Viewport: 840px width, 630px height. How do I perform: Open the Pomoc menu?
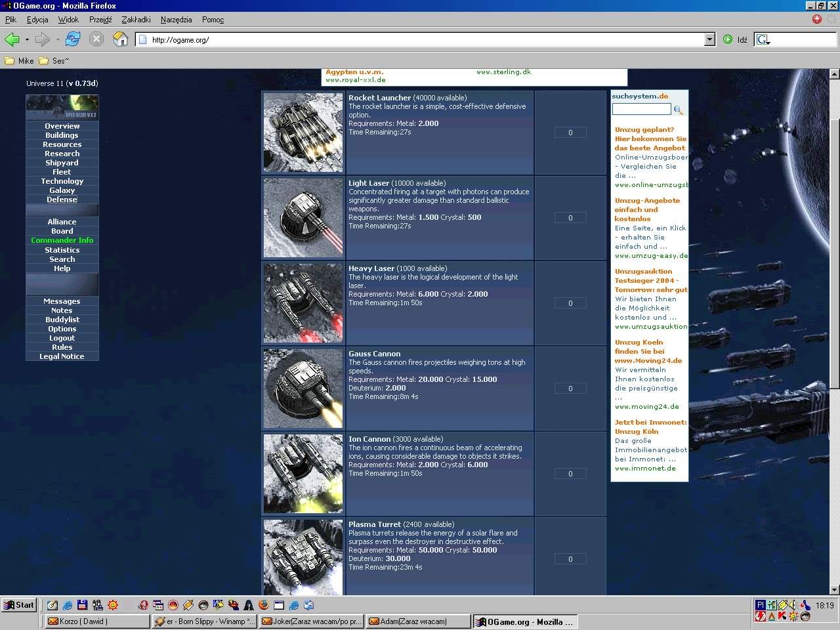[213, 20]
